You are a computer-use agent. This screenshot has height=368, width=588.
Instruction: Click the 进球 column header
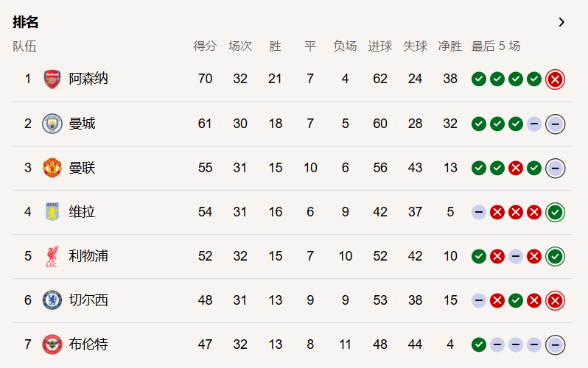[x=380, y=46]
